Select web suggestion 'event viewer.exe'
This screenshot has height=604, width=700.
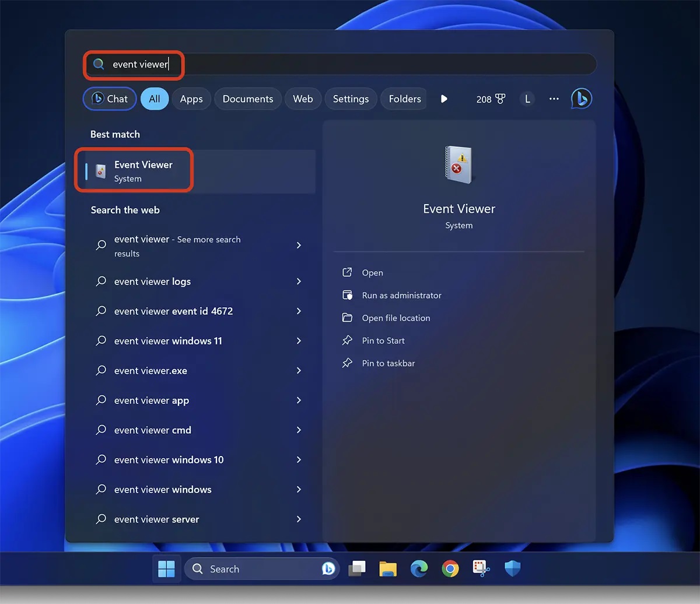coord(200,371)
